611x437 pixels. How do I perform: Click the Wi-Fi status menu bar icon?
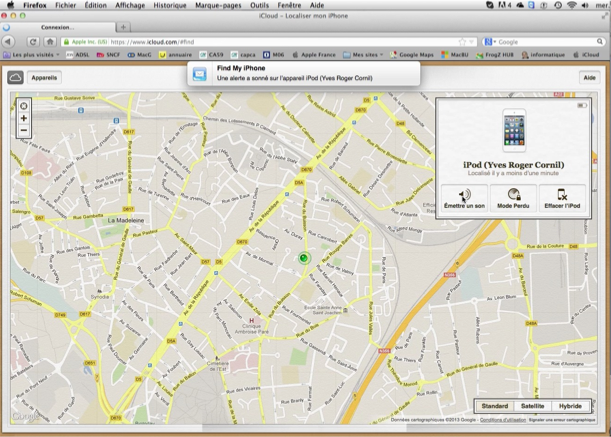[572, 5]
